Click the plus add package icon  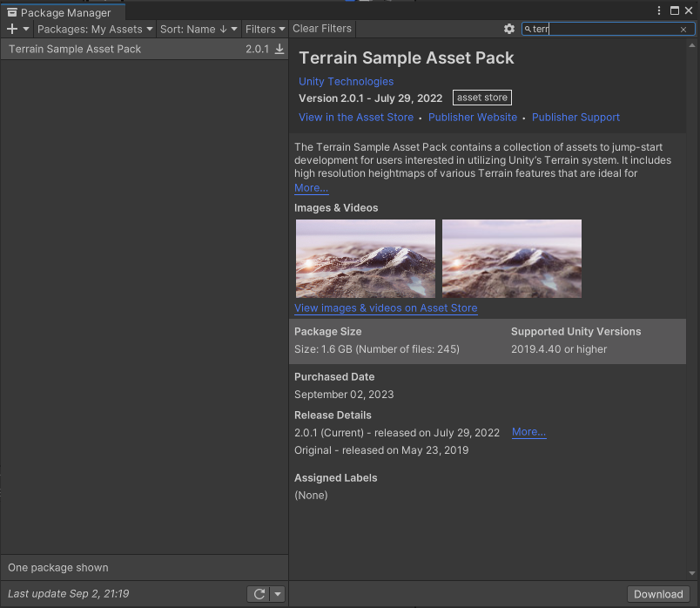tap(12, 29)
